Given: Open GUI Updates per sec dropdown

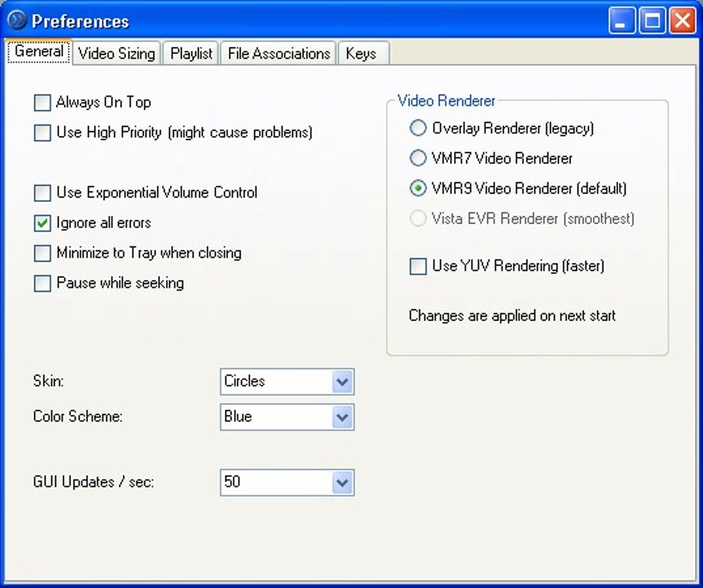Looking at the screenshot, I should [x=287, y=483].
